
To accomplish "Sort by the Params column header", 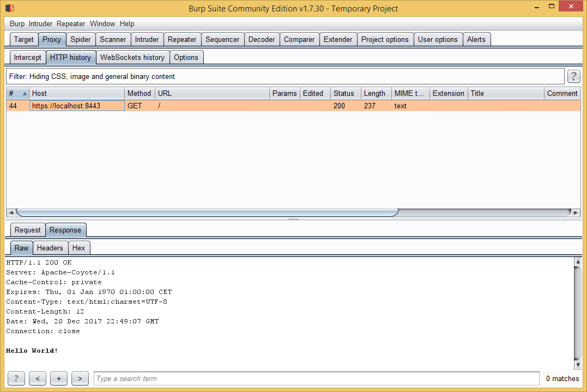I will pos(285,94).
